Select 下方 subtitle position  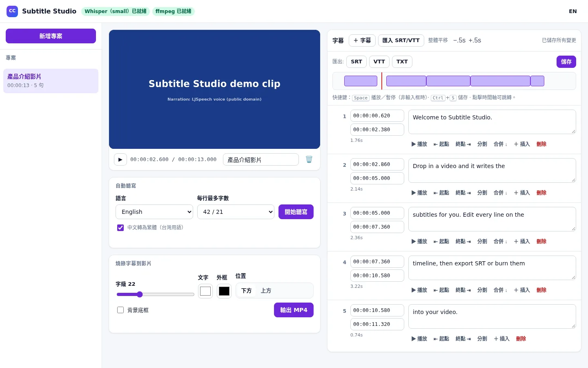pyautogui.click(x=246, y=291)
